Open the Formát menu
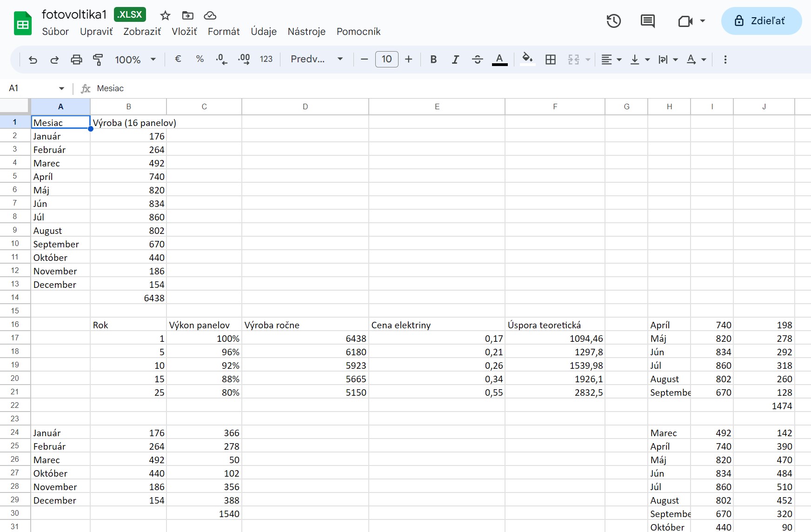The image size is (811, 532). click(x=224, y=32)
